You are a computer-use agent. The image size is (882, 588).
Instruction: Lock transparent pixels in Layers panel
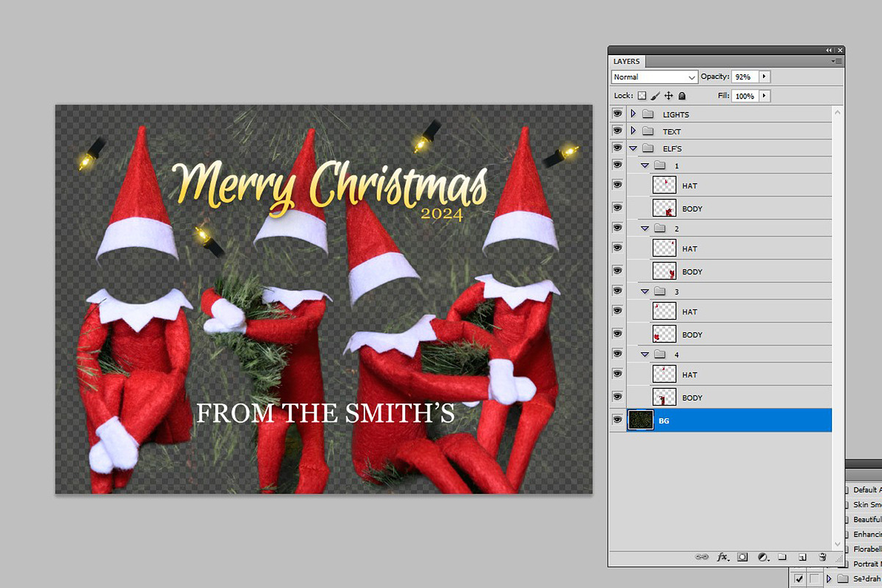click(x=642, y=96)
